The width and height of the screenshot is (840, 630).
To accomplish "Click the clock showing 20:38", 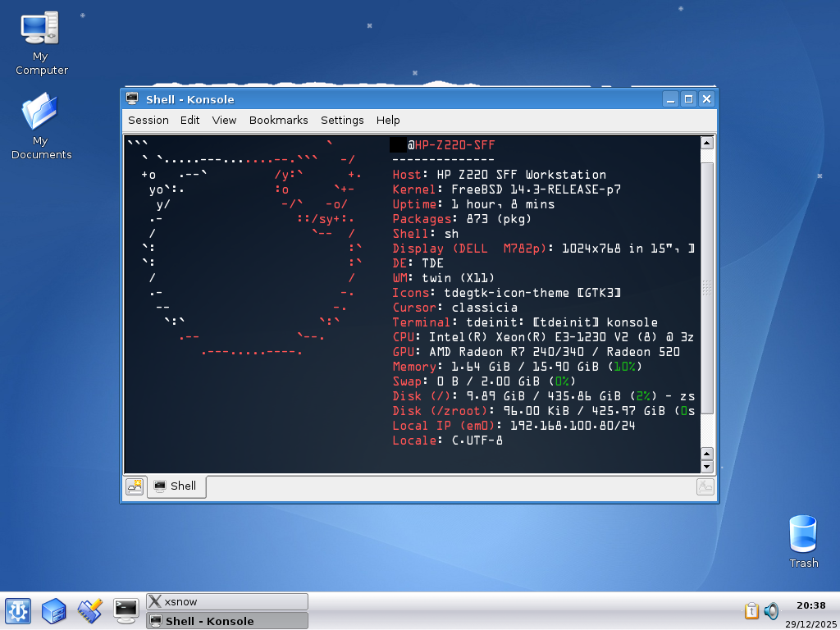I will point(810,605).
